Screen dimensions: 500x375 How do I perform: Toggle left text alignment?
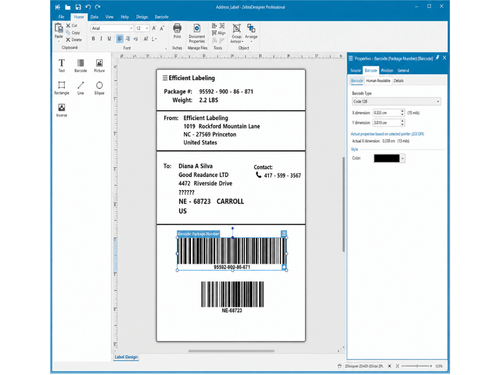click(x=120, y=39)
